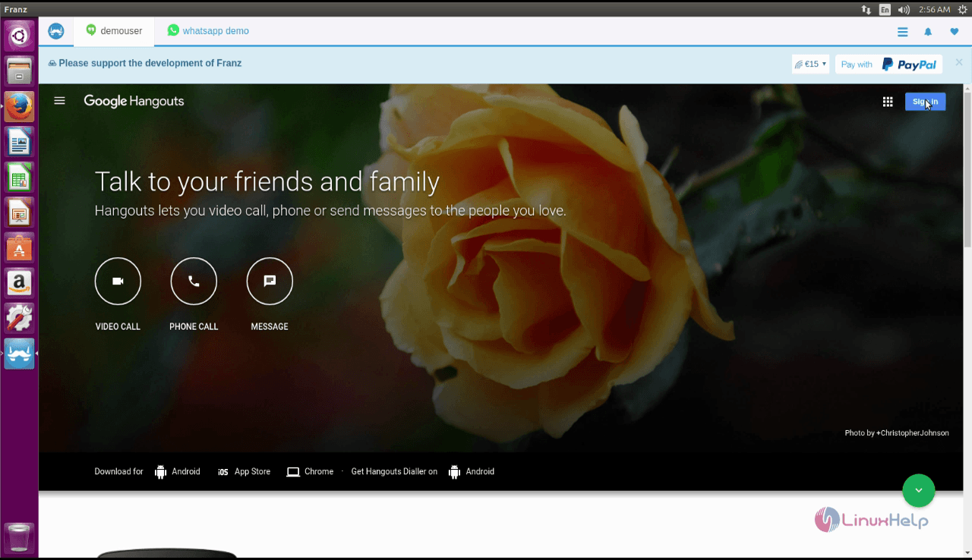This screenshot has width=972, height=560.
Task: Open Android download link for Hangouts
Action: pos(178,472)
